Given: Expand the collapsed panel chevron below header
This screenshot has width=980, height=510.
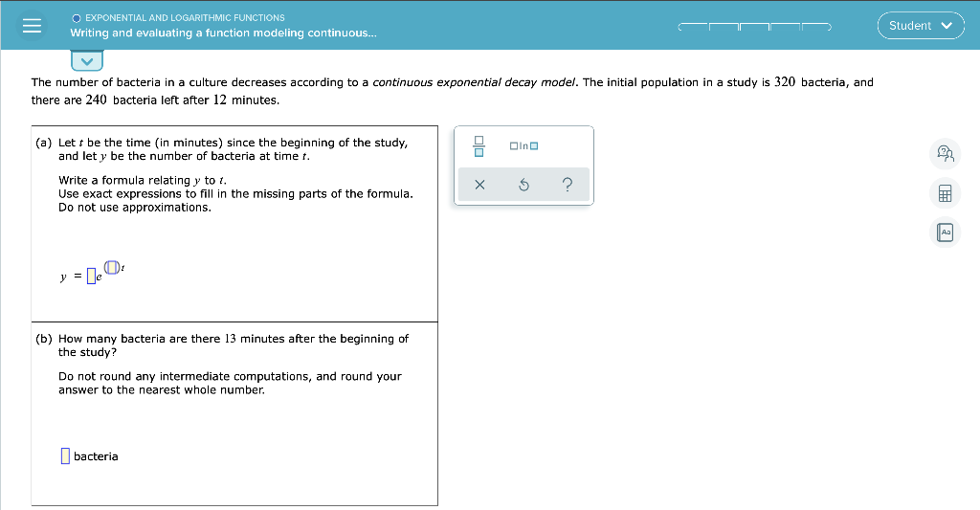Looking at the screenshot, I should pos(87,60).
